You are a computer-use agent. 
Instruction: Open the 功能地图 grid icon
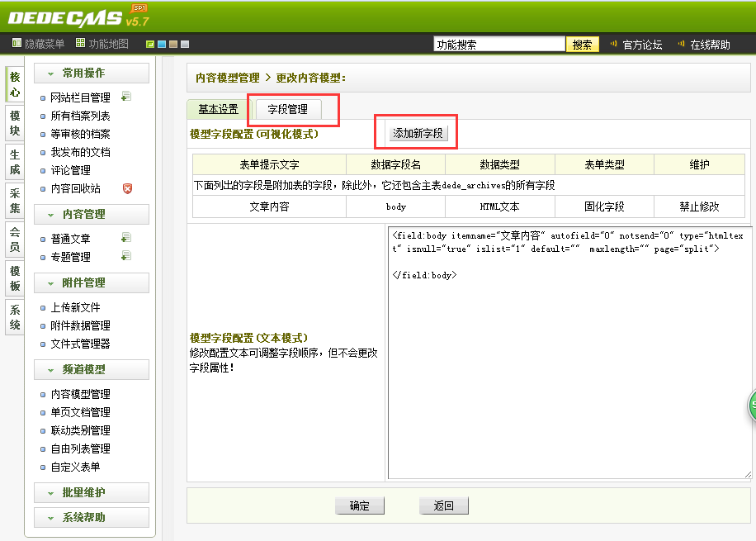tap(80, 44)
